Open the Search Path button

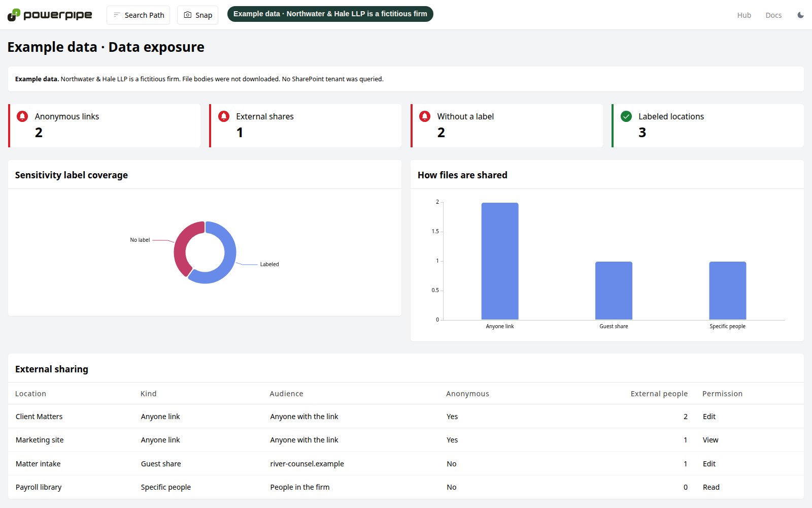pyautogui.click(x=138, y=15)
